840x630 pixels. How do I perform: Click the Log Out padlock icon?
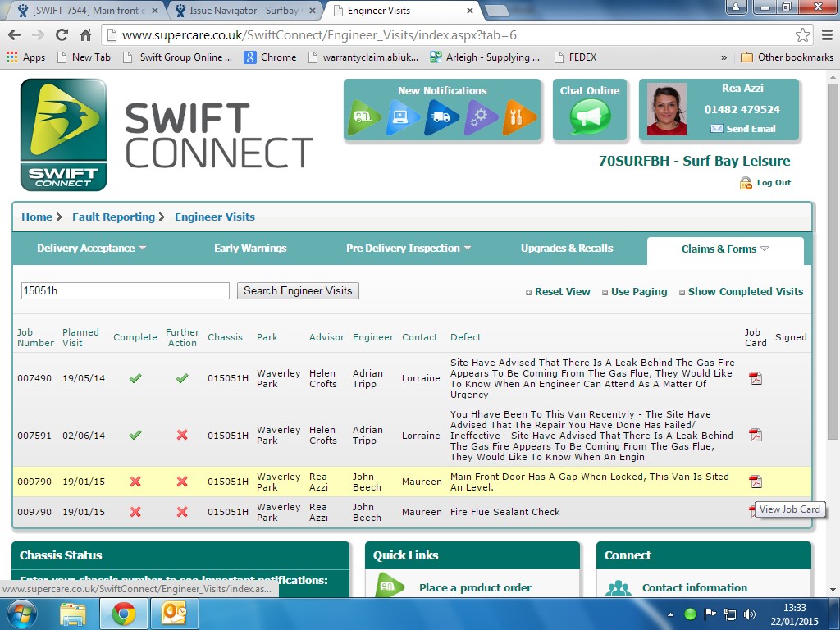click(x=746, y=183)
